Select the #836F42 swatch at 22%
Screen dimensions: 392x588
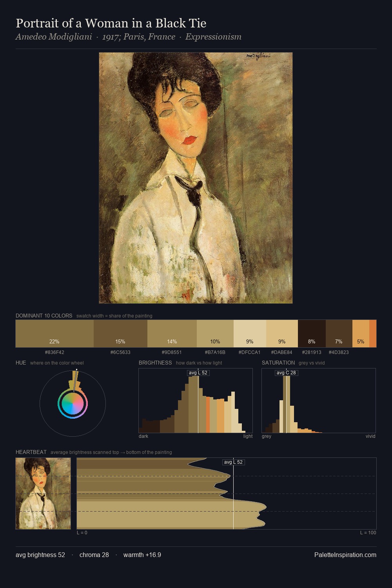click(54, 334)
